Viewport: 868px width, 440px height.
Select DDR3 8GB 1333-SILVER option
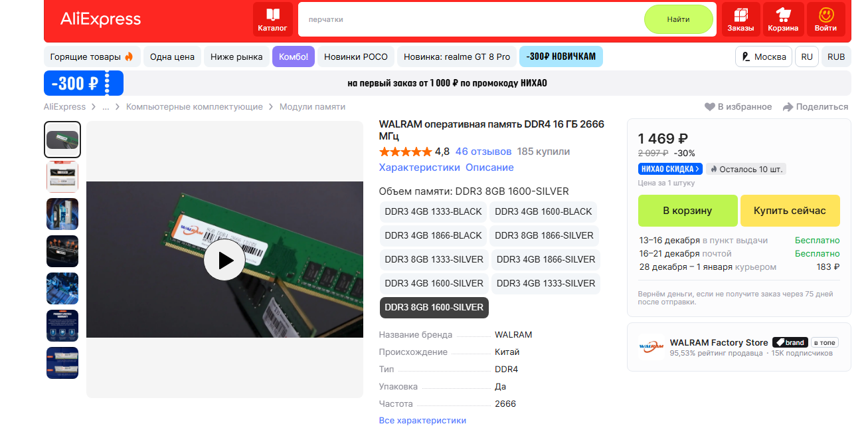pyautogui.click(x=434, y=259)
